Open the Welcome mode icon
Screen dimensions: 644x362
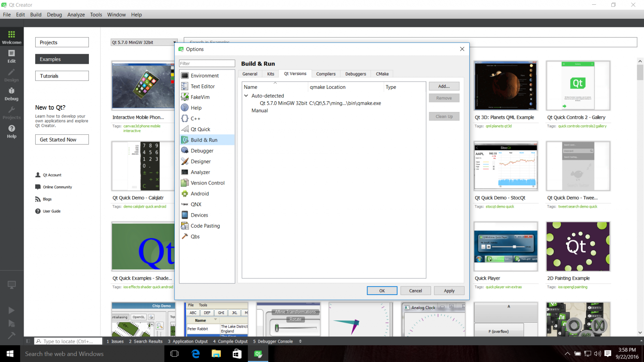(x=12, y=36)
